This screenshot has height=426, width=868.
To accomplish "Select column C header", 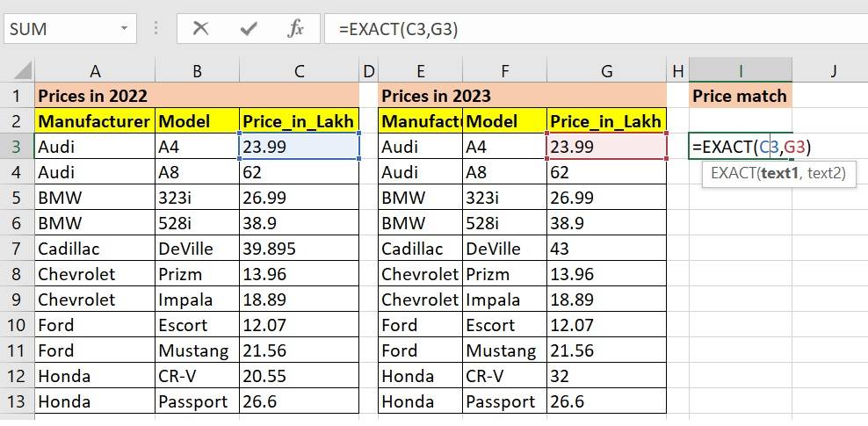I will (x=299, y=71).
